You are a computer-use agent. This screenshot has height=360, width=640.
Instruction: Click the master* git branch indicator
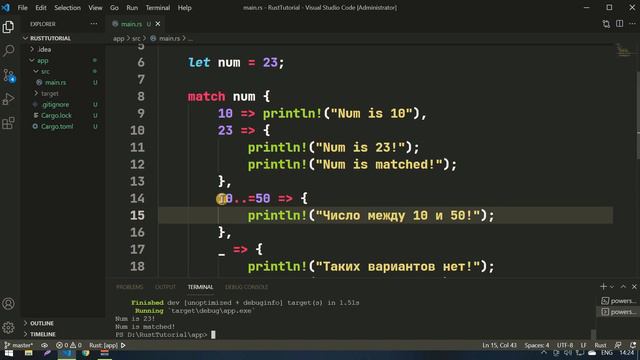tap(19, 345)
